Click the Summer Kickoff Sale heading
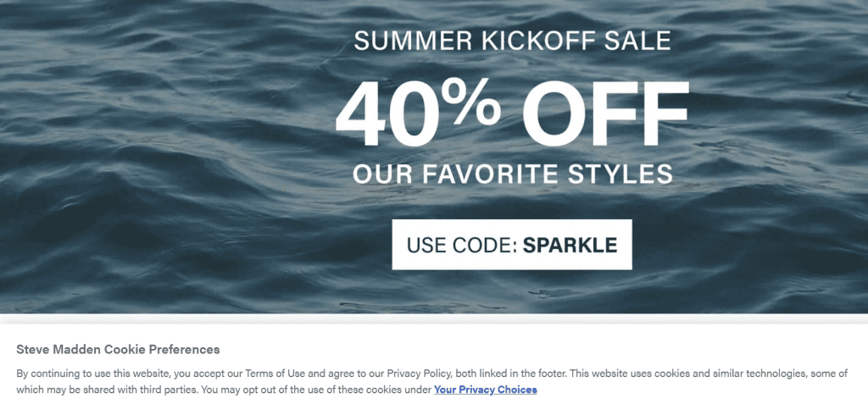868x404 pixels. point(512,40)
